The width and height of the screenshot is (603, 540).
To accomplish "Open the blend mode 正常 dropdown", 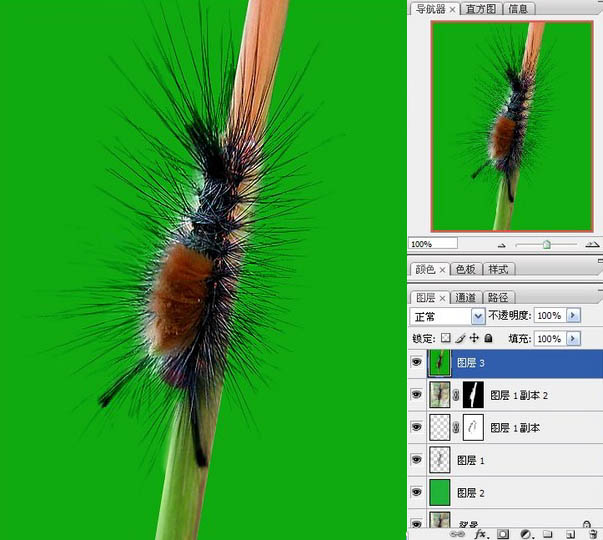I will [x=477, y=315].
